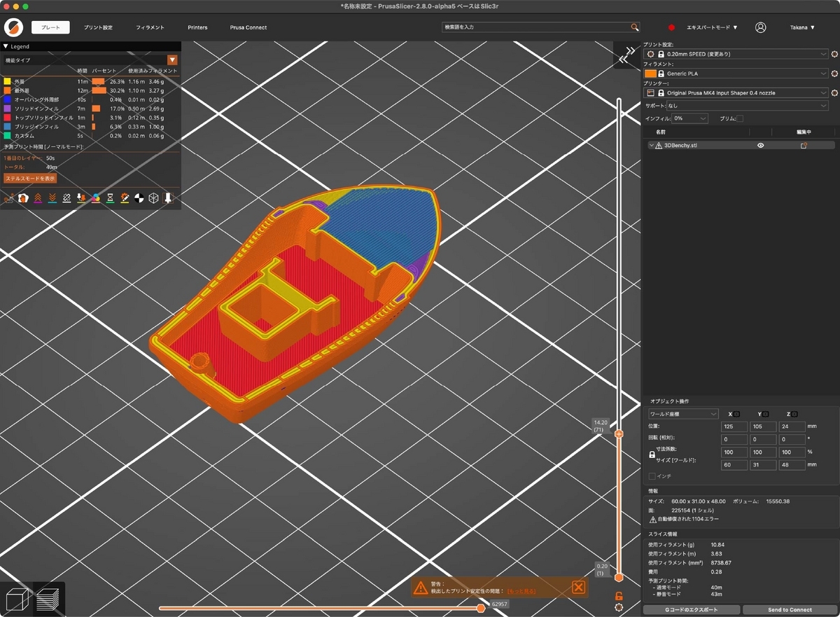
Task: Click Send to Connect button
Action: [790, 609]
